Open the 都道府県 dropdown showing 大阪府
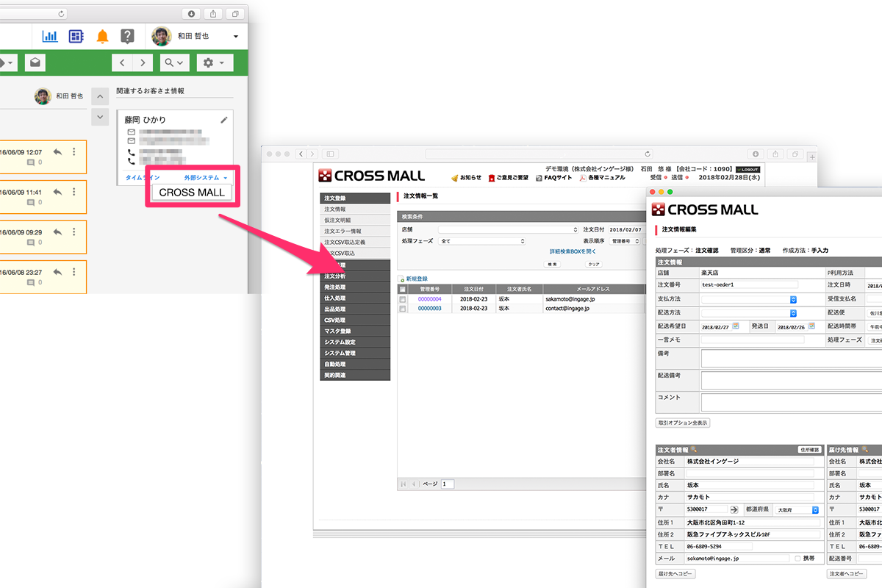This screenshot has width=882, height=588. pyautogui.click(x=797, y=509)
